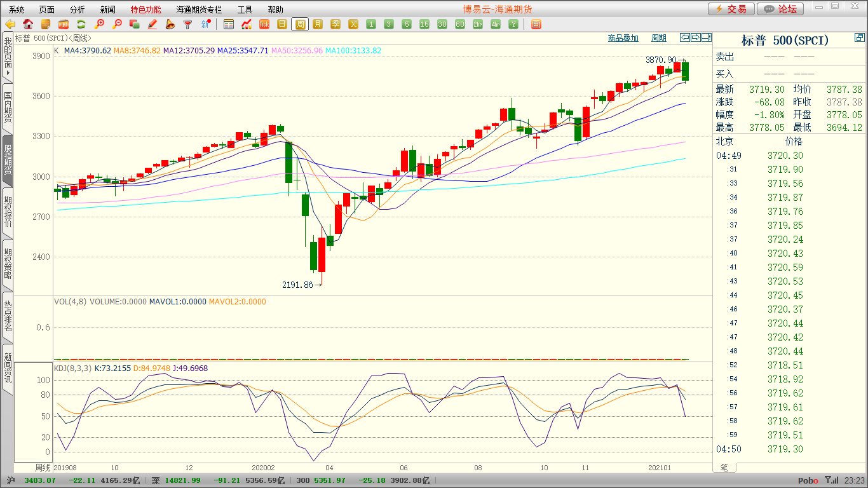Click the restore icon beside 标普 500 title
Screen dimensions: 868x488
tap(860, 38)
